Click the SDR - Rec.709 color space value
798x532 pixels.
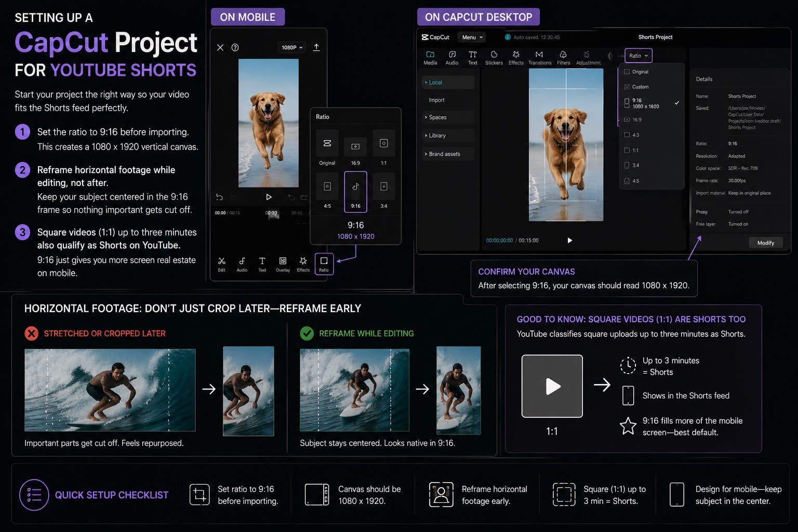(x=743, y=168)
